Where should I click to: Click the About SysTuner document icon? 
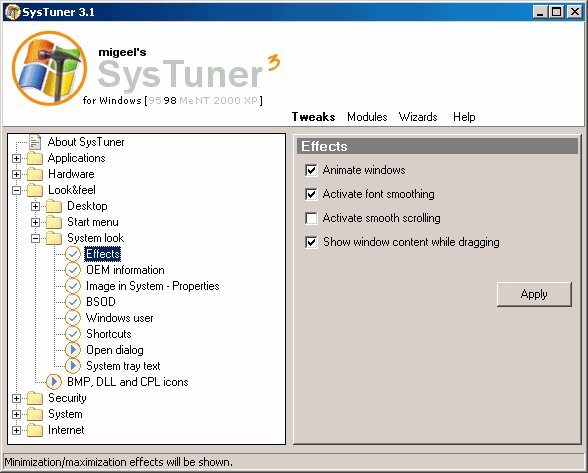pyautogui.click(x=35, y=142)
